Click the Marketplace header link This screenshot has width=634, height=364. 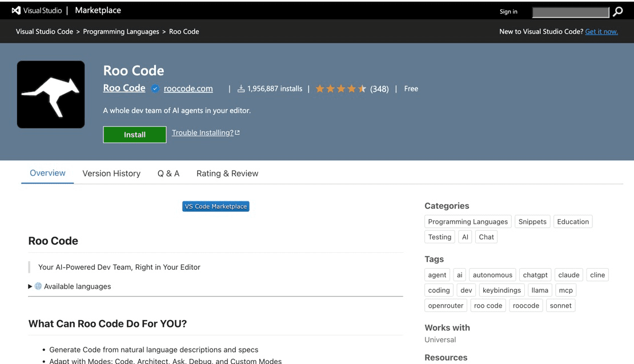click(98, 10)
